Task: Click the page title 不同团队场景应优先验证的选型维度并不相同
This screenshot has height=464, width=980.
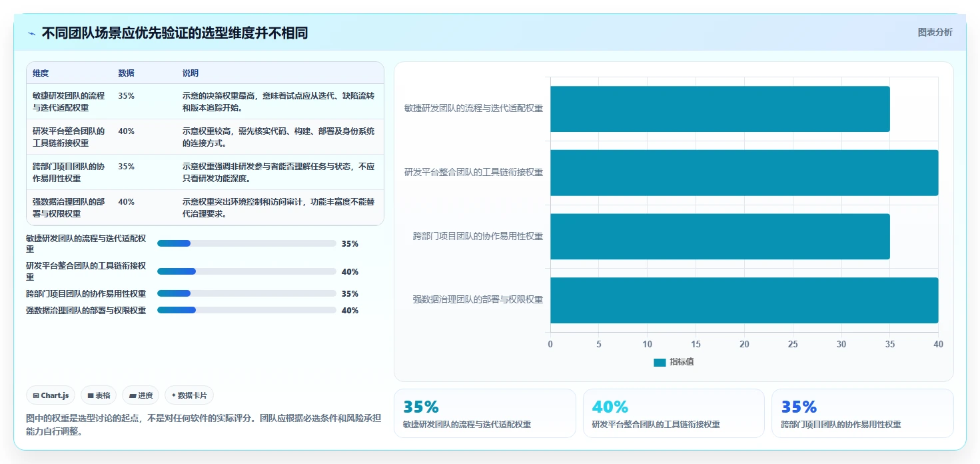Action: [175, 33]
